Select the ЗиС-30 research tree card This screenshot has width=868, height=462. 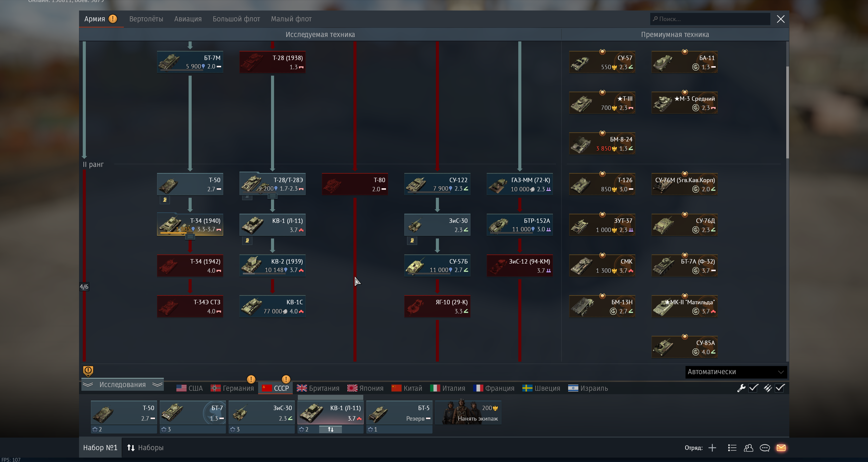click(437, 225)
